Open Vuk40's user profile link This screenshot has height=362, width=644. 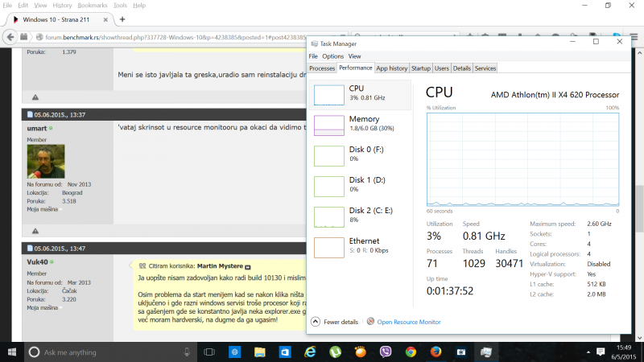pos(37,262)
